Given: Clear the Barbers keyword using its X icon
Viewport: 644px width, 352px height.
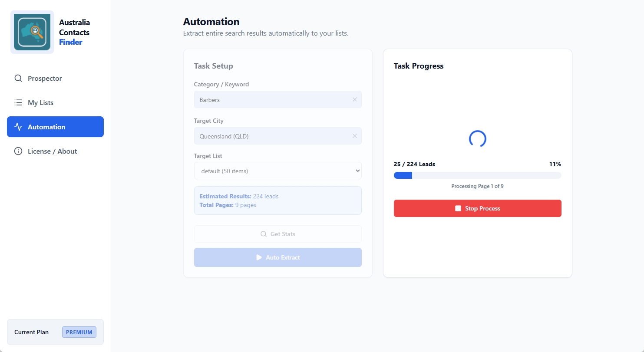Looking at the screenshot, I should point(354,99).
